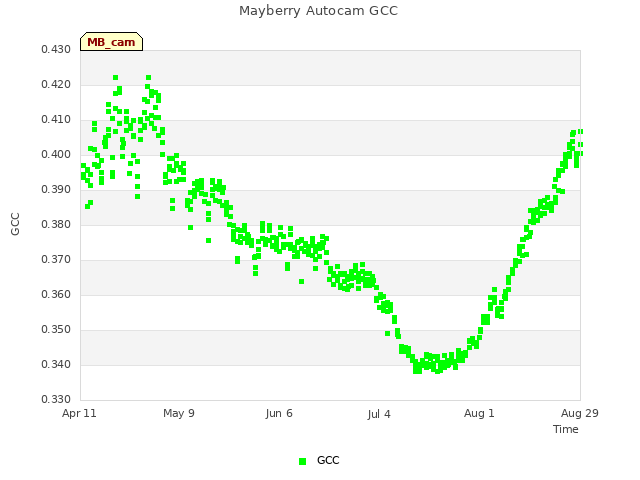Click the Time axis title
This screenshot has height=480, width=640.
[566, 429]
